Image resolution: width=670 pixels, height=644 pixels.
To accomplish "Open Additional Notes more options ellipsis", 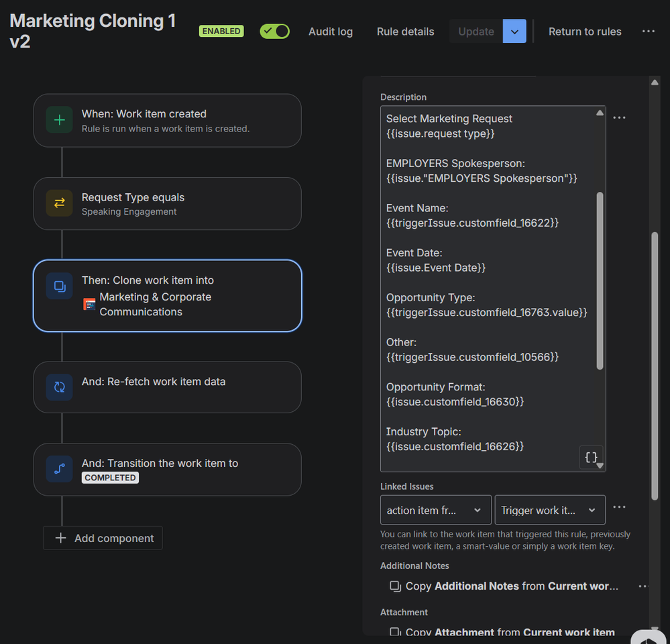I will 643,586.
